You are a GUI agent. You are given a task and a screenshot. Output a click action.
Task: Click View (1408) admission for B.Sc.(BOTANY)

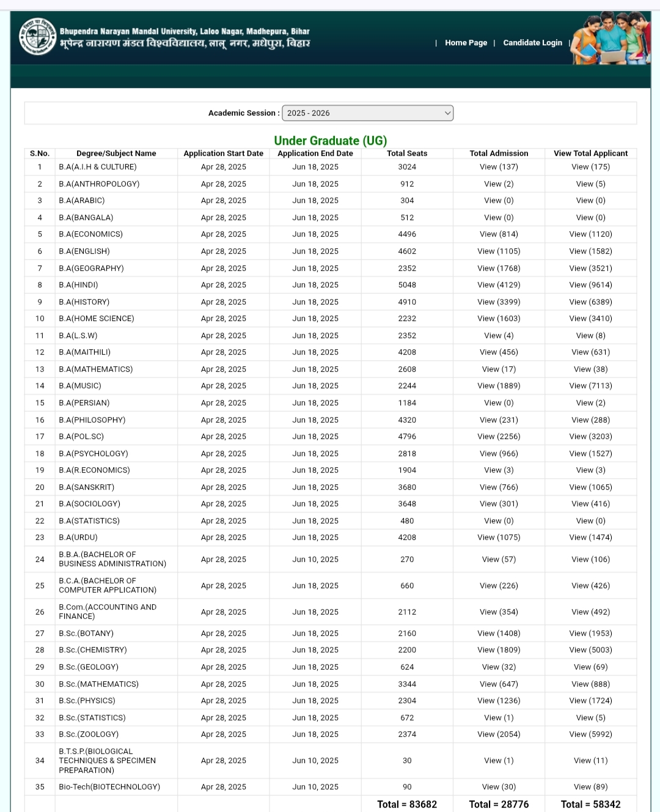pos(499,633)
